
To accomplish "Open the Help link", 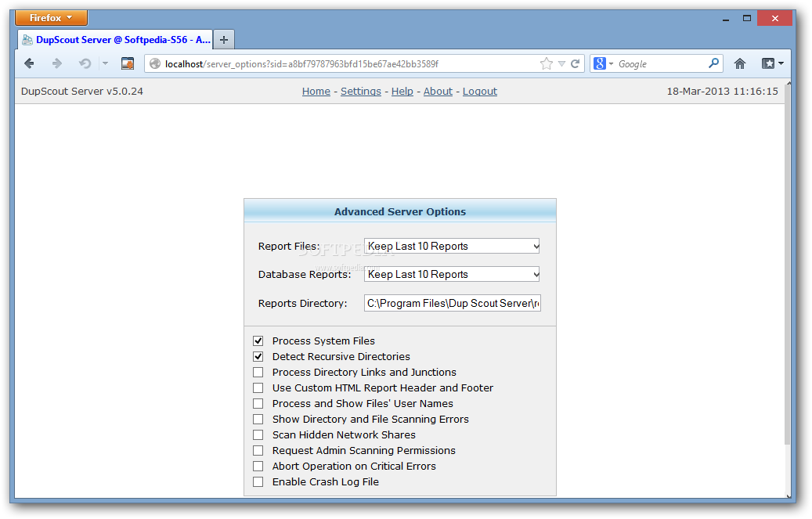I will click(x=402, y=91).
